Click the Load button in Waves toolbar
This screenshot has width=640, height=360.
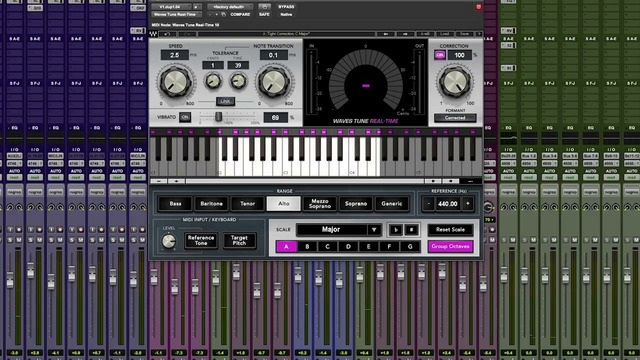tap(444, 34)
